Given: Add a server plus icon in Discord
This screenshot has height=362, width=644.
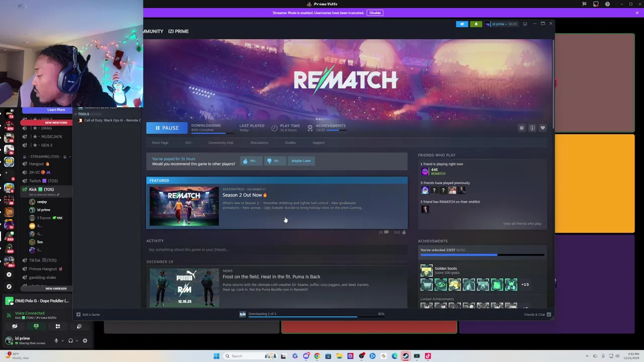Looking at the screenshot, I should pos(9,275).
